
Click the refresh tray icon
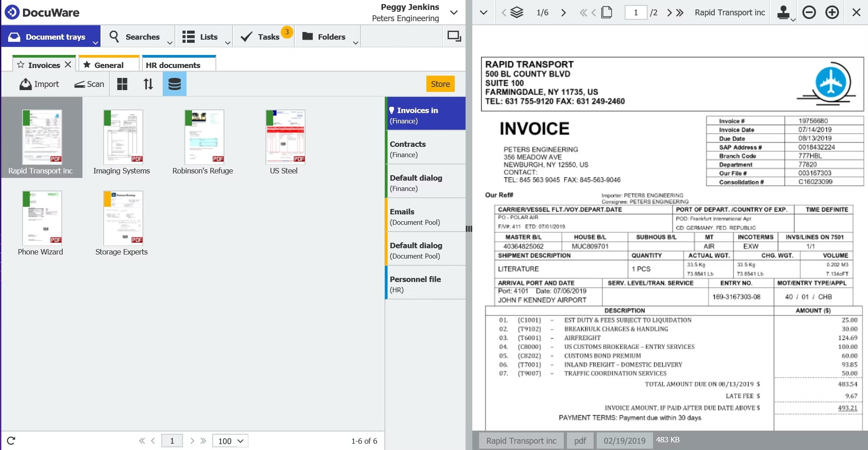(x=11, y=441)
